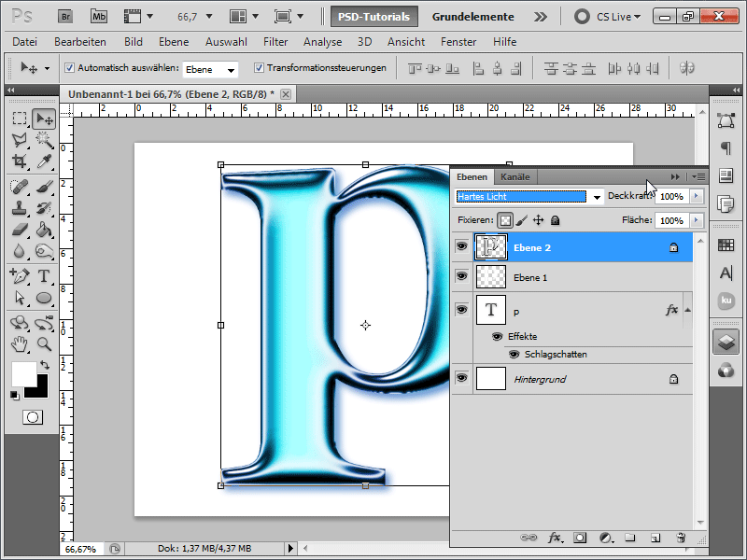Add a layer mask
Viewport: 747px width, 560px height.
(580, 538)
